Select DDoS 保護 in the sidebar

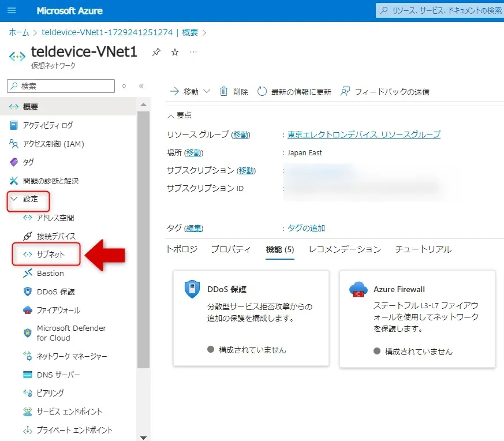(x=55, y=291)
